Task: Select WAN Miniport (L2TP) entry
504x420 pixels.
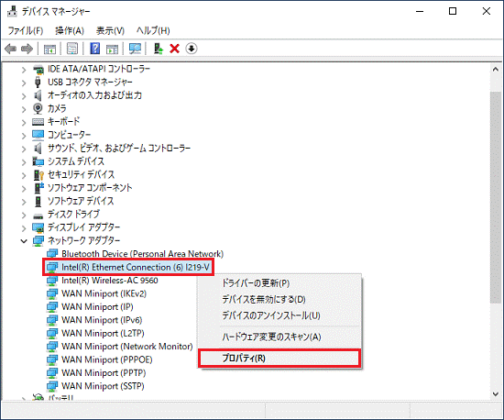Action: [x=103, y=333]
